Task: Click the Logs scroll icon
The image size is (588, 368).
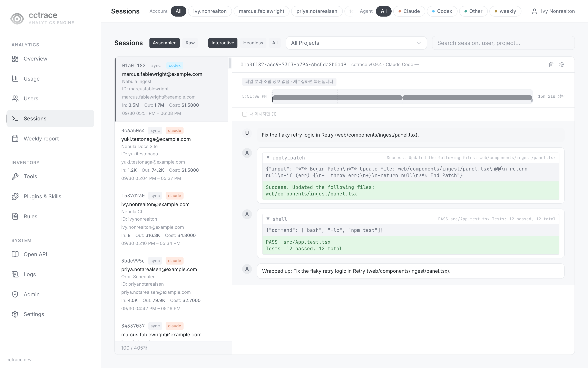Action: point(15,274)
